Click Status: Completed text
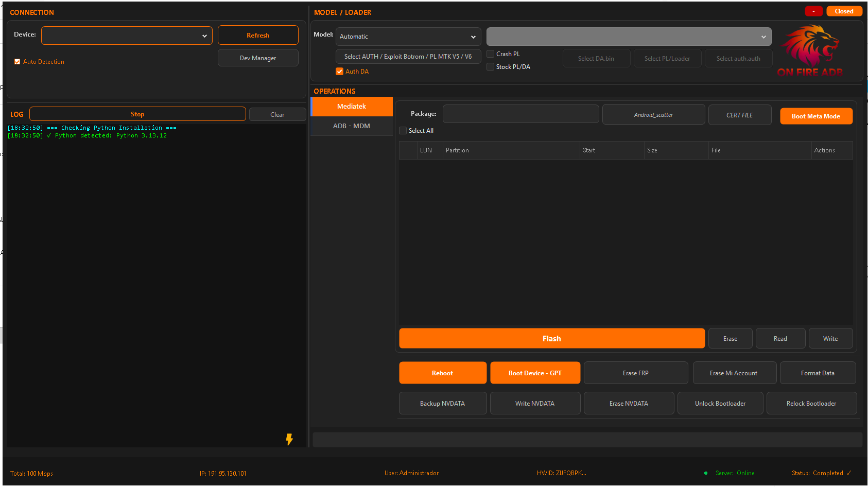Screen dimensions: 868x487 [x=821, y=473]
